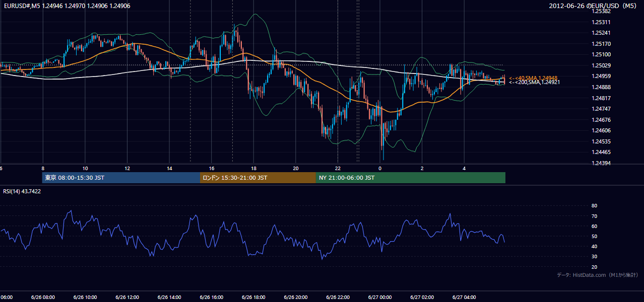Click hour marker 22 under price chart
Screen dimensions: 644x302
tap(338, 169)
